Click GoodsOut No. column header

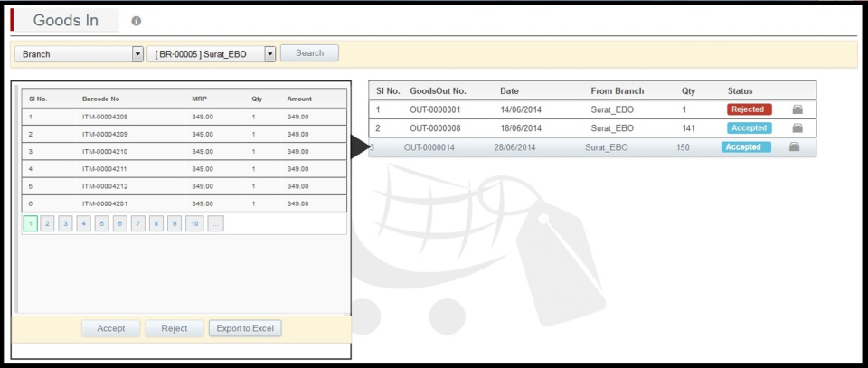[438, 90]
